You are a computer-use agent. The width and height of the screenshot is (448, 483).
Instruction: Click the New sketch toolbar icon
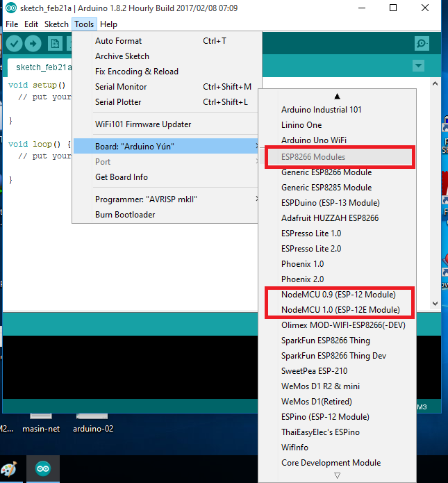click(x=55, y=43)
